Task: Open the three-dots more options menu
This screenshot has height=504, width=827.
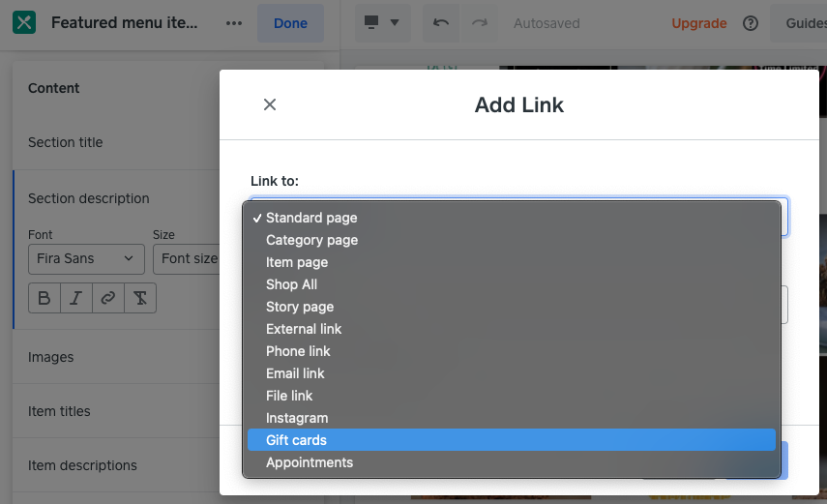Action: click(x=233, y=23)
